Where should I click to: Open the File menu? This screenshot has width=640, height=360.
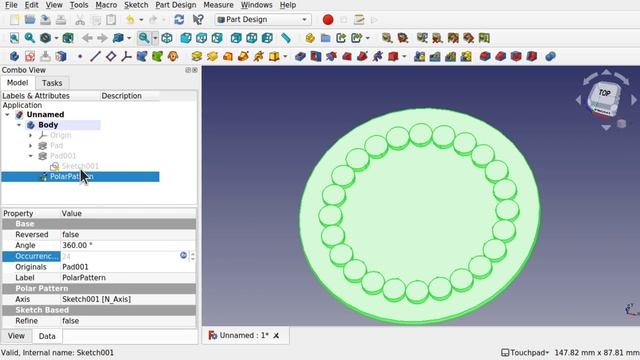click(11, 5)
